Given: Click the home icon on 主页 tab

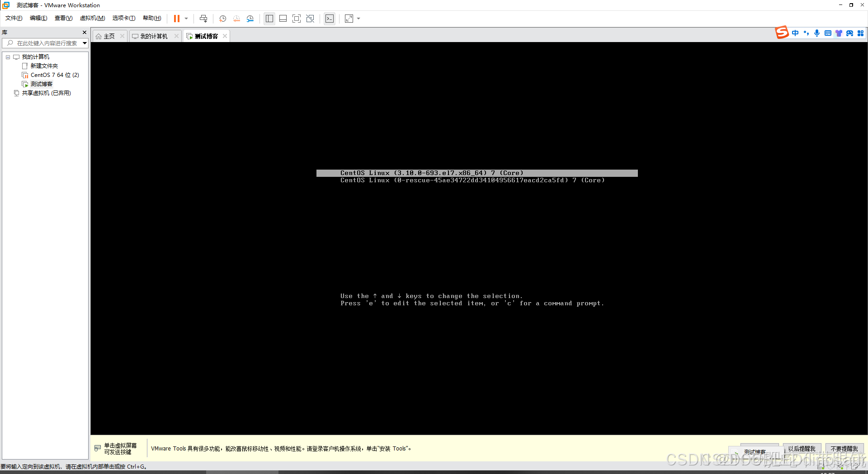Looking at the screenshot, I should click(x=99, y=36).
